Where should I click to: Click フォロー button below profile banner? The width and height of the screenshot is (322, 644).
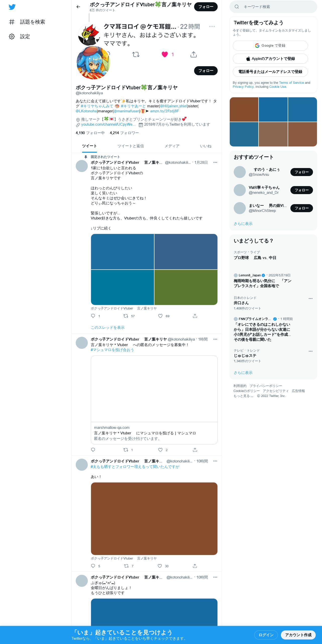coord(206,71)
